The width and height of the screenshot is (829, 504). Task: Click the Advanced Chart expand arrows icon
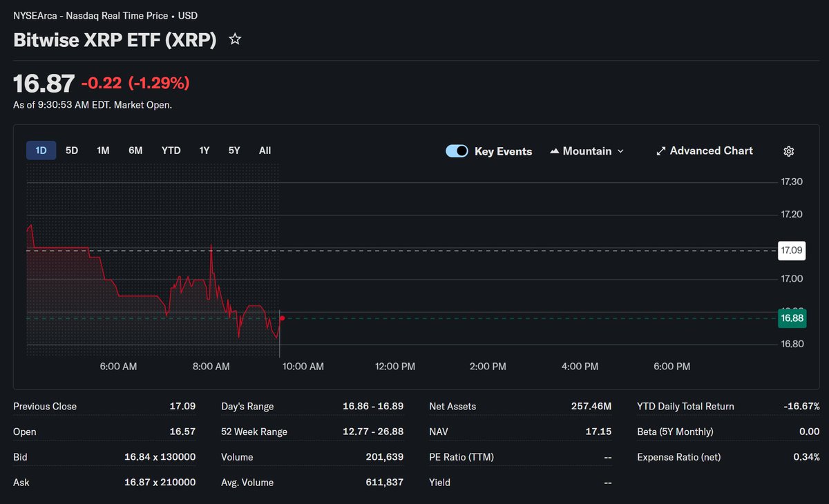point(660,151)
